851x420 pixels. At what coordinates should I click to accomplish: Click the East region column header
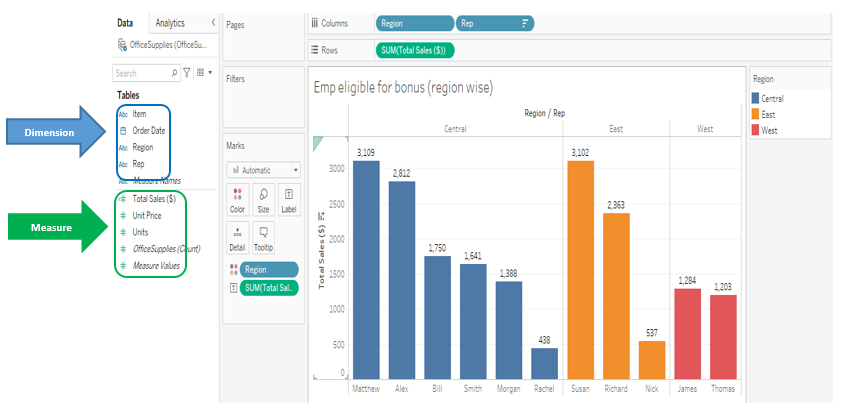pyautogui.click(x=615, y=129)
